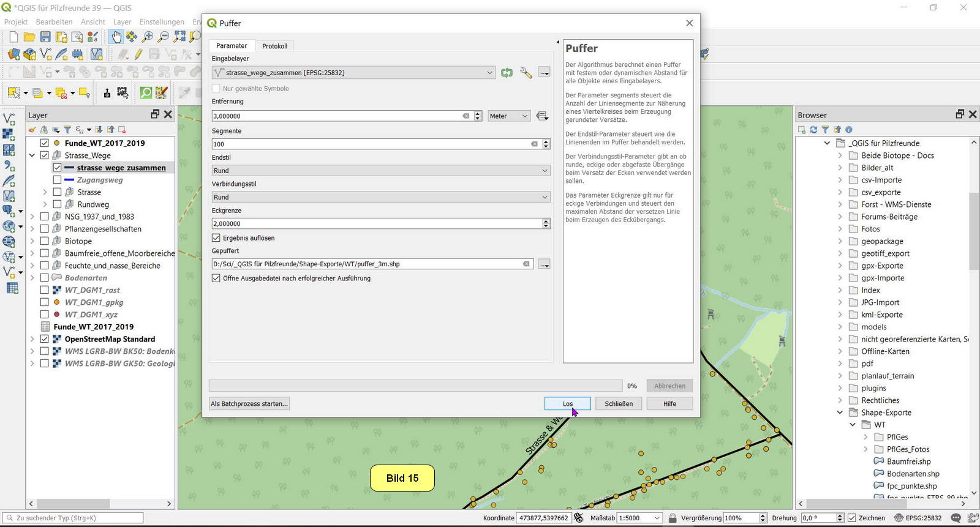
Task: Open the Projekt menu
Action: (16, 22)
